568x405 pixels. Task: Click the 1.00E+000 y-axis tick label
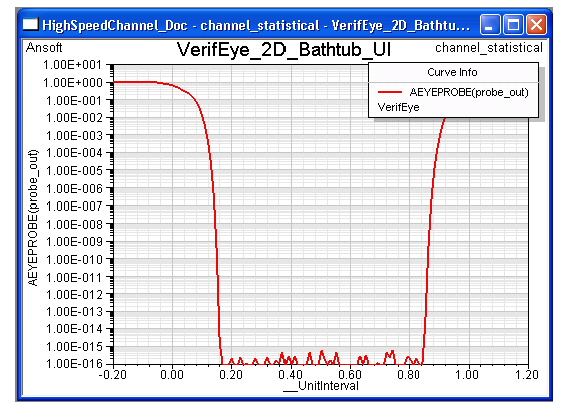(x=72, y=83)
